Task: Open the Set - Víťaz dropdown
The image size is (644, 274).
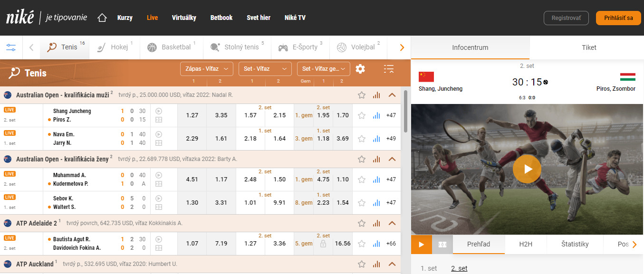Action: pyautogui.click(x=265, y=69)
